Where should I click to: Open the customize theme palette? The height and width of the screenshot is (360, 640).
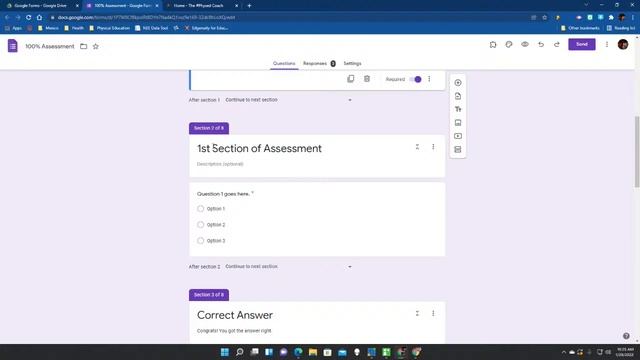coord(509,44)
